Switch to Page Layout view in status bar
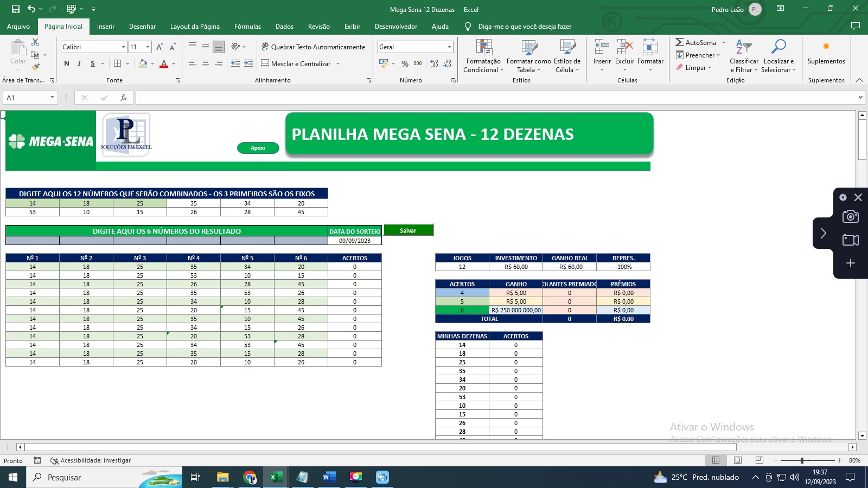 point(738,460)
